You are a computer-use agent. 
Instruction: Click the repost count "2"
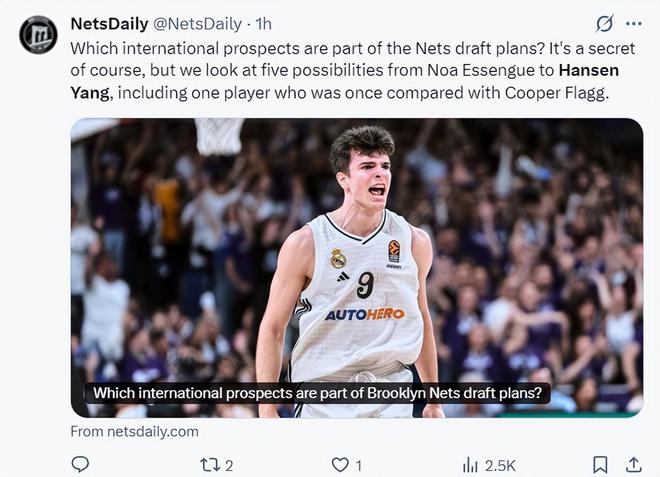(229, 465)
